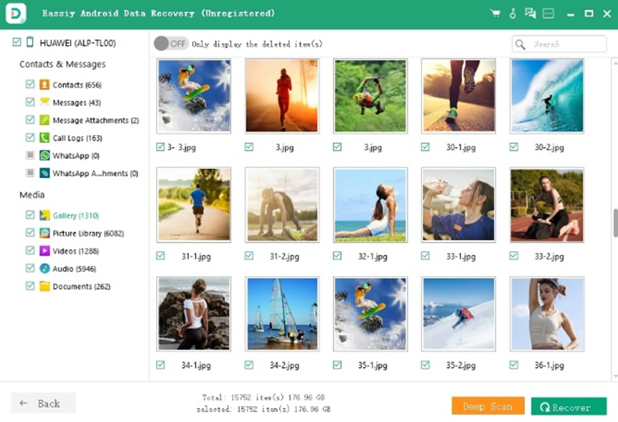Viewport: 618px width, 422px height.
Task: Uncheck the Messages category checkbox
Action: 30,103
